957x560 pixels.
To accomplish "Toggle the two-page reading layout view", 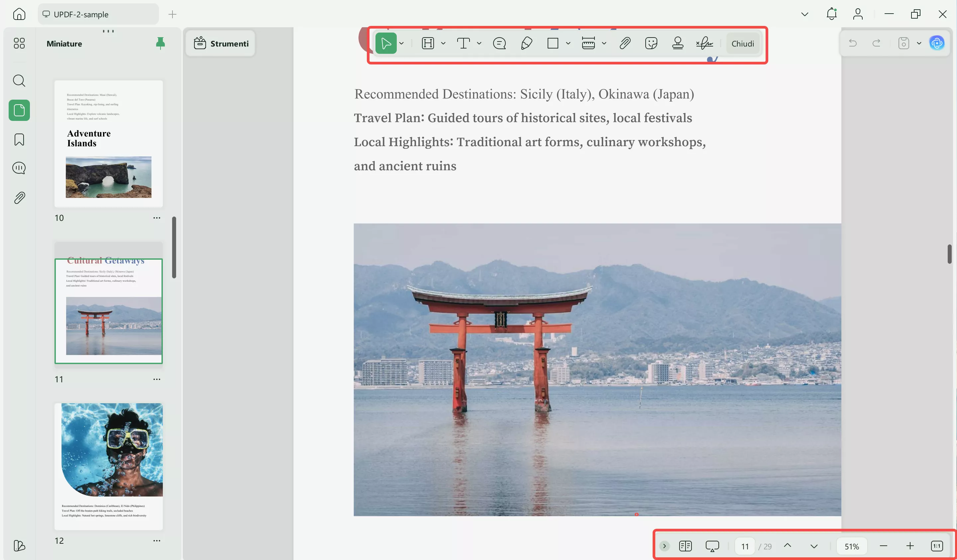I will (x=685, y=546).
